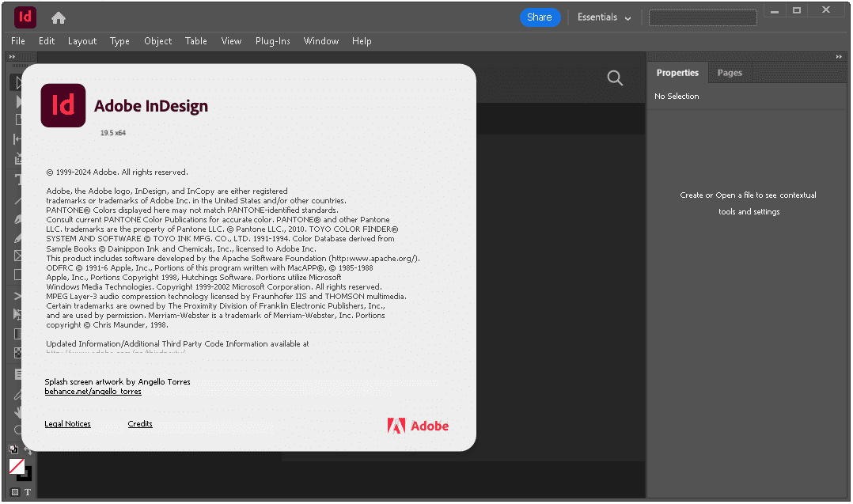Focus the search field in the title bar
The width and height of the screenshot is (853, 504).
point(703,18)
